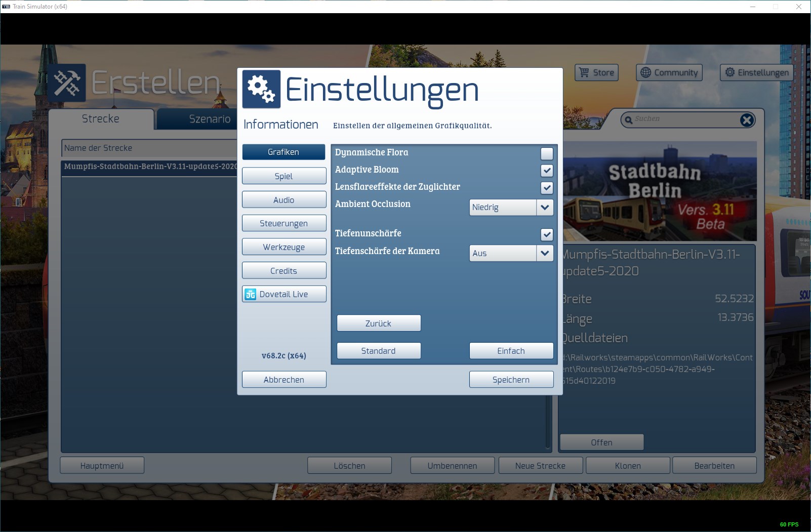811x532 pixels.
Task: Uncheck the Tiefenunschärfe checkbox
Action: pyautogui.click(x=547, y=234)
